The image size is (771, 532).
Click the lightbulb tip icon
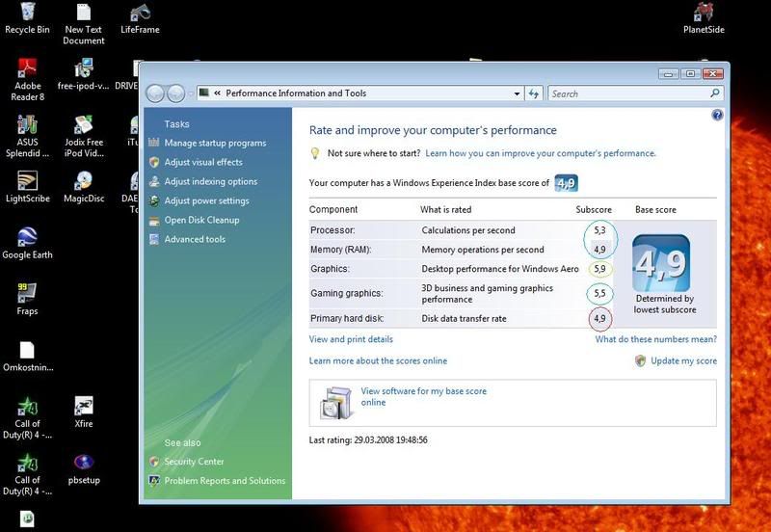click(x=315, y=153)
